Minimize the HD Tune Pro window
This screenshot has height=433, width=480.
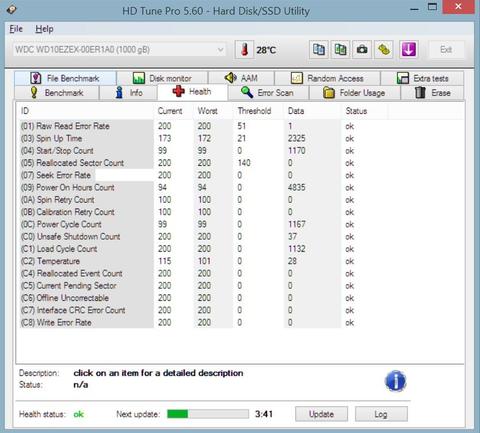tap(414, 8)
